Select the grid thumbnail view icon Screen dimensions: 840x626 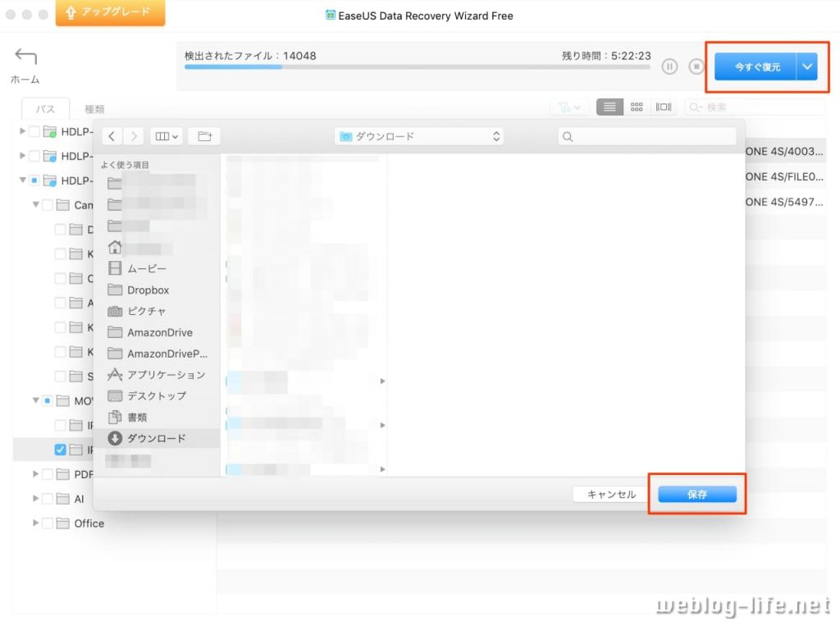coord(637,107)
